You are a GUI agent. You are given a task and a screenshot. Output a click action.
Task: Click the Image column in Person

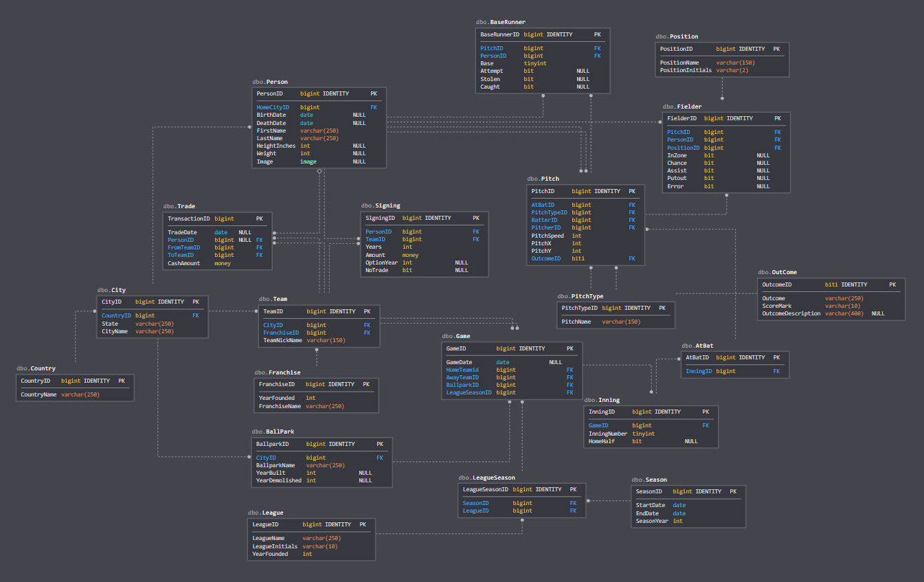click(319, 161)
